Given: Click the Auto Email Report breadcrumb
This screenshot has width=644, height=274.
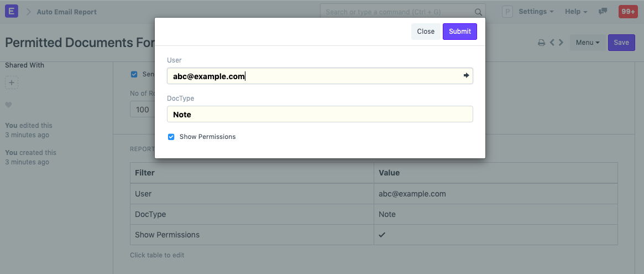Looking at the screenshot, I should pos(66,12).
